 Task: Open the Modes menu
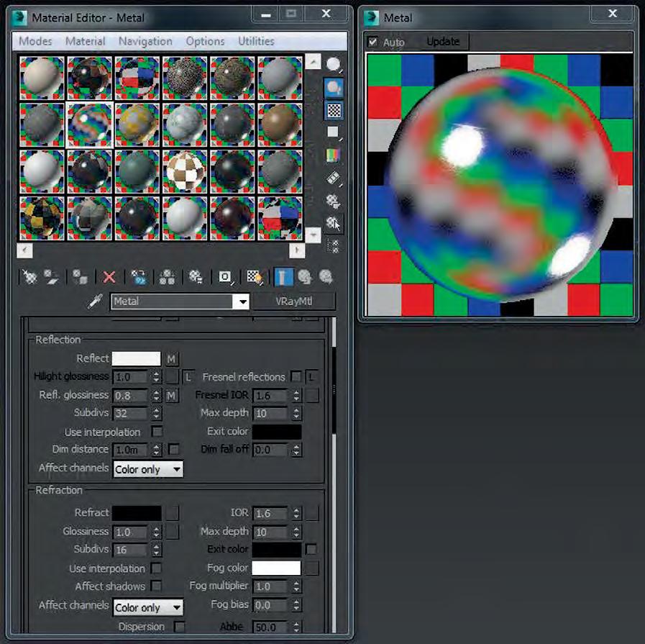coord(35,41)
